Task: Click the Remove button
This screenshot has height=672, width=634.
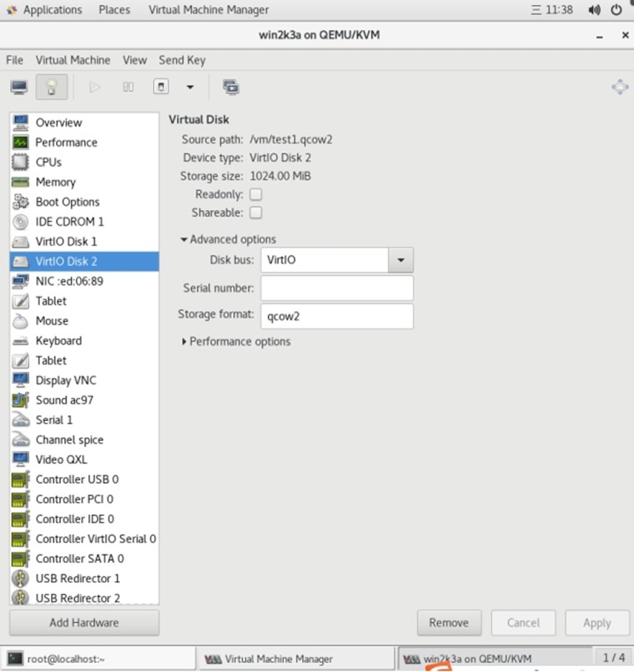Action: pyautogui.click(x=449, y=623)
